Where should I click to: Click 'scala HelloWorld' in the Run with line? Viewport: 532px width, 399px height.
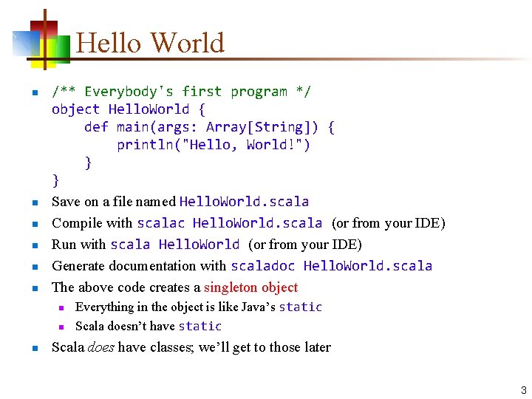click(x=175, y=245)
